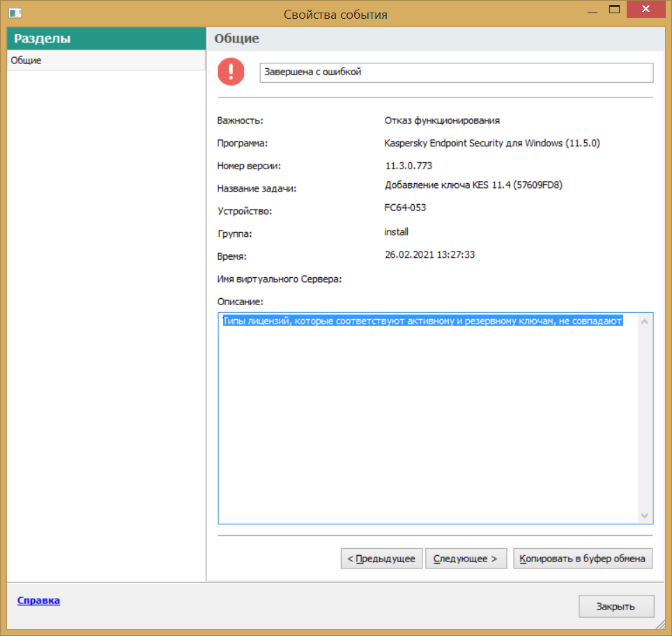
Task: Click the group value install
Action: 397,232
